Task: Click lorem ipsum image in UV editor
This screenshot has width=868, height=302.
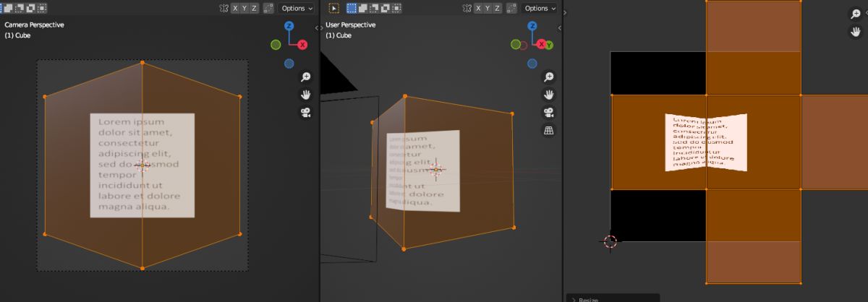Action: coord(706,142)
